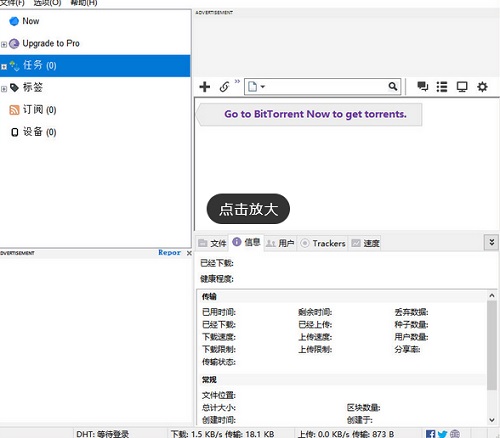Screen dimensions: 500x438
Task: Click the blue Now circle icon
Action: [x=14, y=21]
